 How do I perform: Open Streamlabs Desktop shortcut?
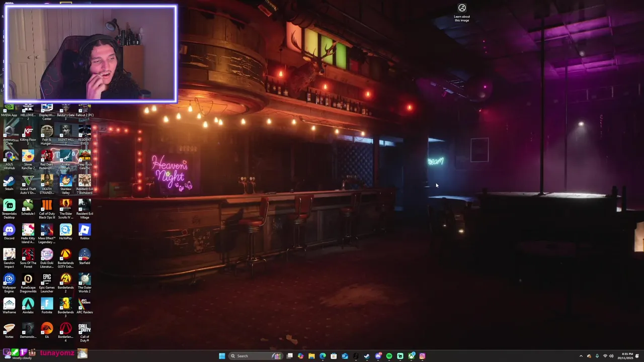click(9, 209)
